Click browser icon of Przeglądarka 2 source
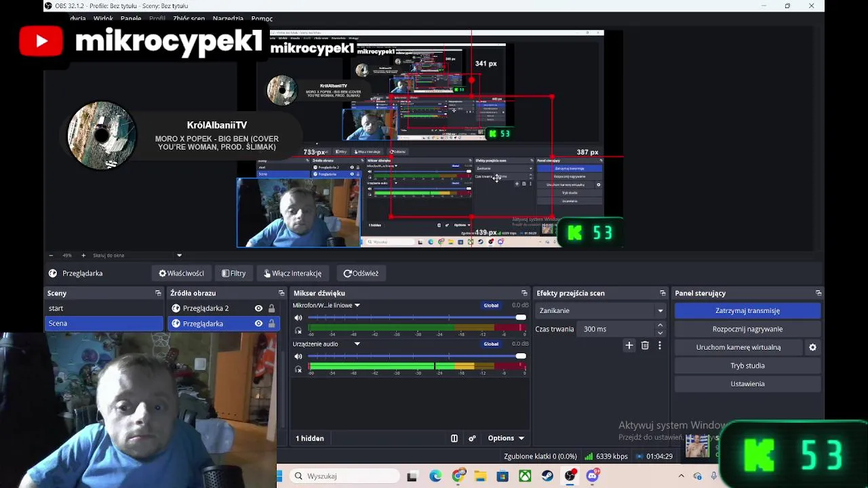 176,308
